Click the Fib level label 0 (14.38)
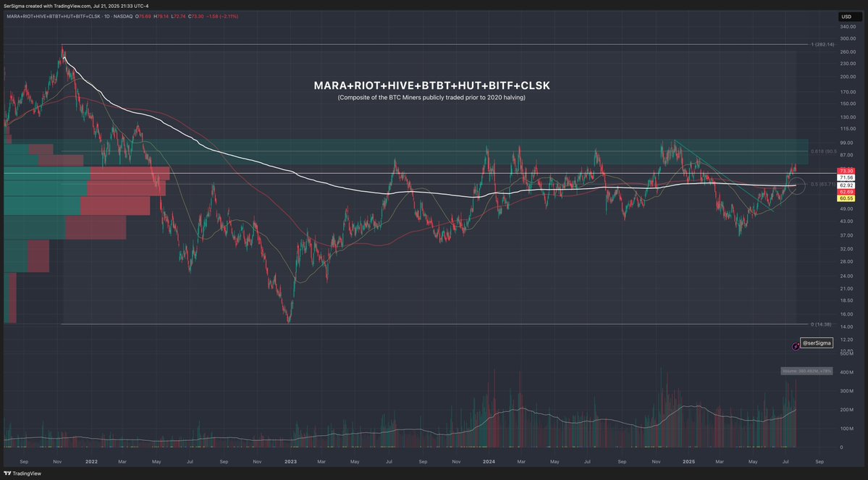The width and height of the screenshot is (868, 480). click(821, 324)
